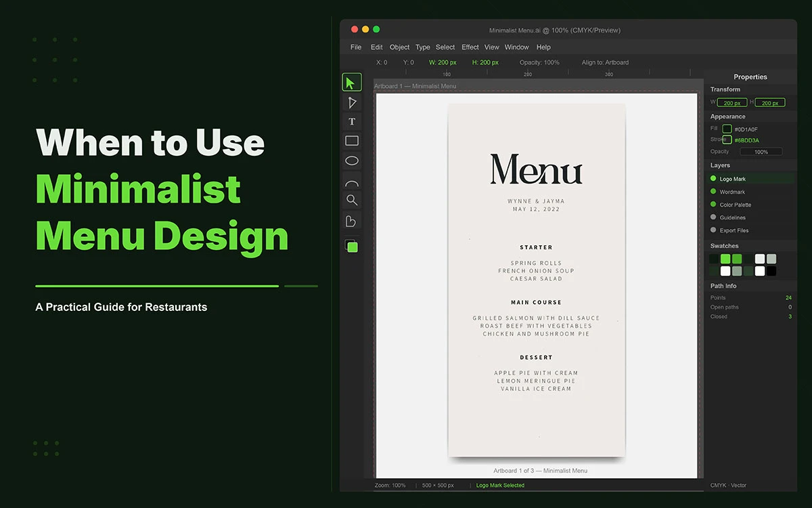Click the Swatches section header

tap(725, 246)
